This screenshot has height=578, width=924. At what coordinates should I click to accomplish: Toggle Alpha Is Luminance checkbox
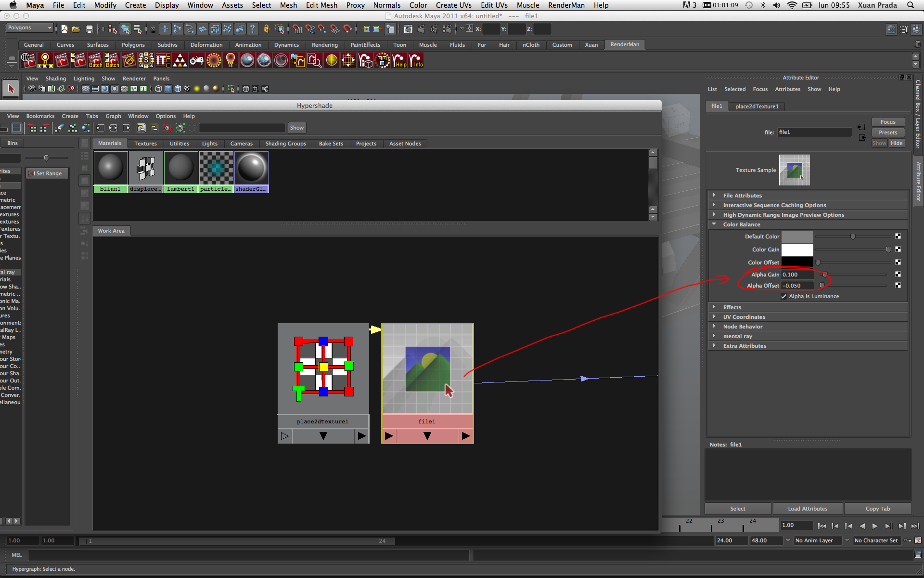(784, 297)
